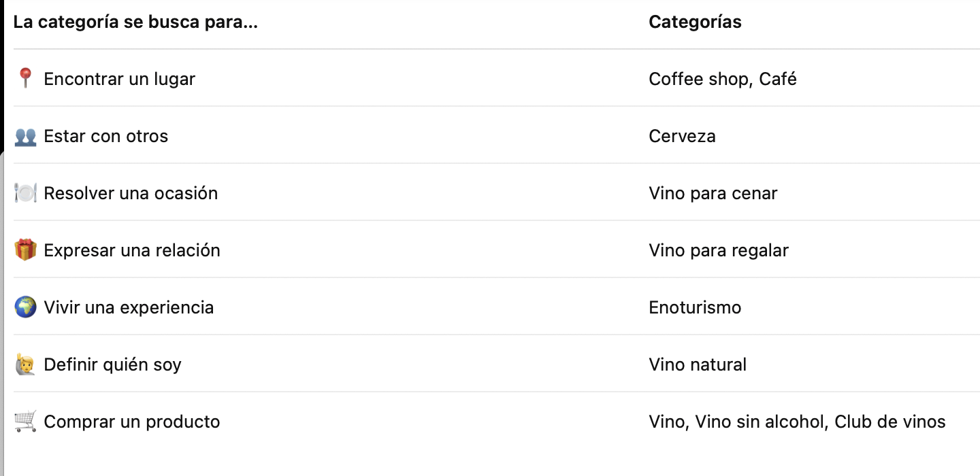
Task: Click the 'Vino, Vino sin alcohol, Club de vinos' cell
Action: 797,422
